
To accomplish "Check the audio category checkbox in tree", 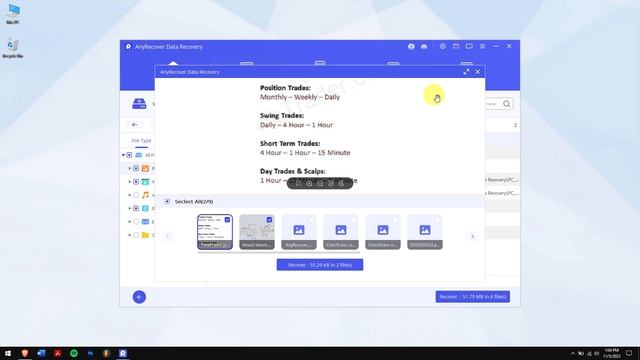I will [x=136, y=195].
